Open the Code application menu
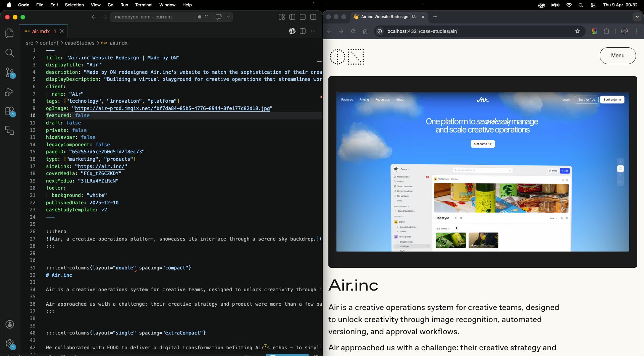Screen dimensions: 644x356 coord(23,5)
